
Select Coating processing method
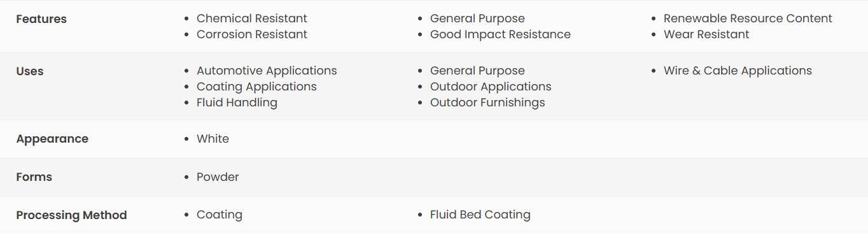[220, 215]
